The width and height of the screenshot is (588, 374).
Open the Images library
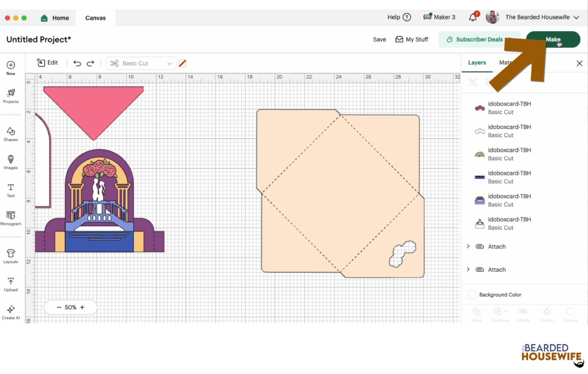(11, 162)
